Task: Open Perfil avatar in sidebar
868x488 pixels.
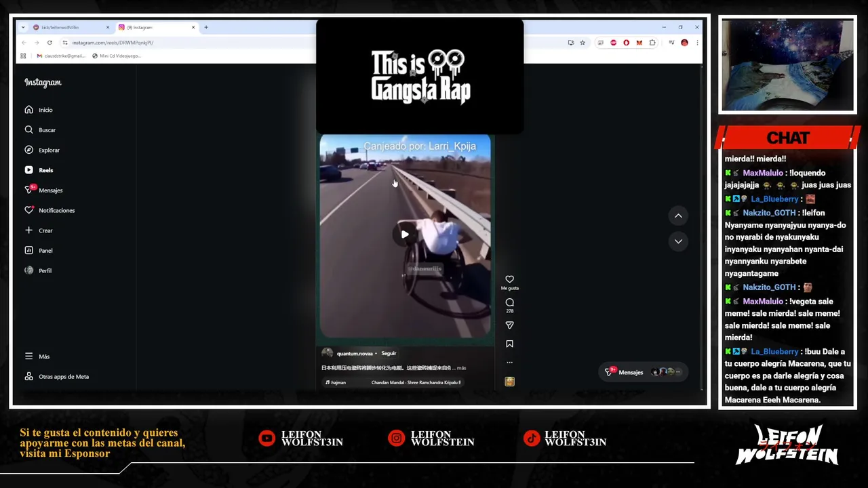Action: [x=38, y=270]
